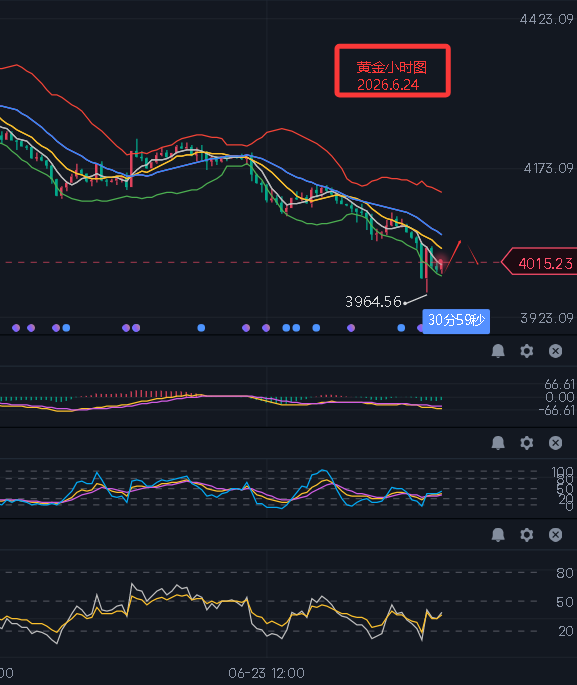Click the 4173.09 price axis value

[x=548, y=168]
